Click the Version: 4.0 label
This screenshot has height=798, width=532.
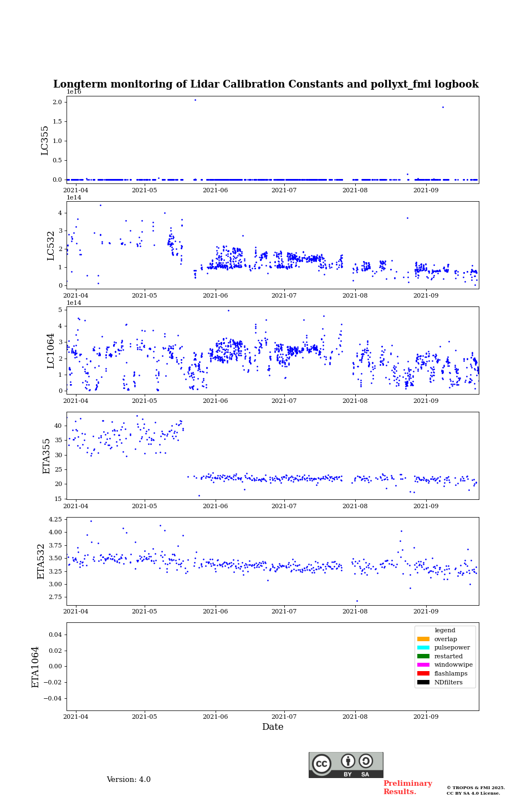pyautogui.click(x=129, y=780)
